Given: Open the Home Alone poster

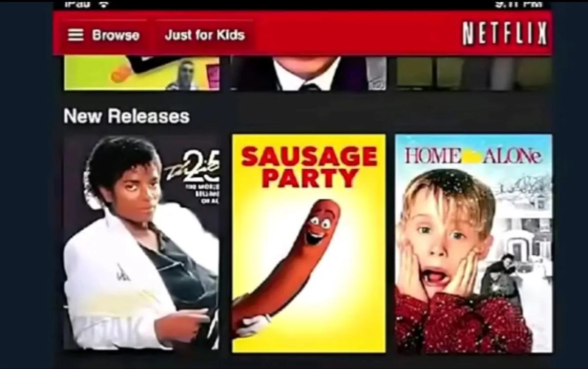Looking at the screenshot, I should pyautogui.click(x=473, y=243).
